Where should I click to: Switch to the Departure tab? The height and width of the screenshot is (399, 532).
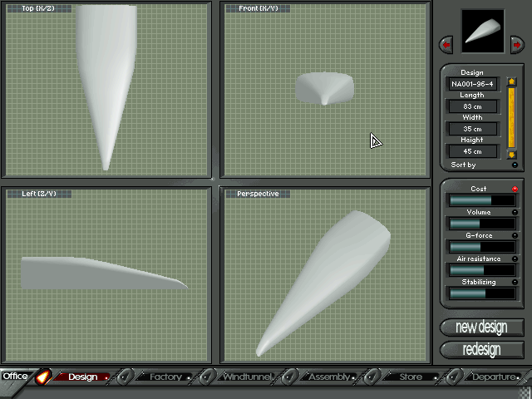click(494, 377)
